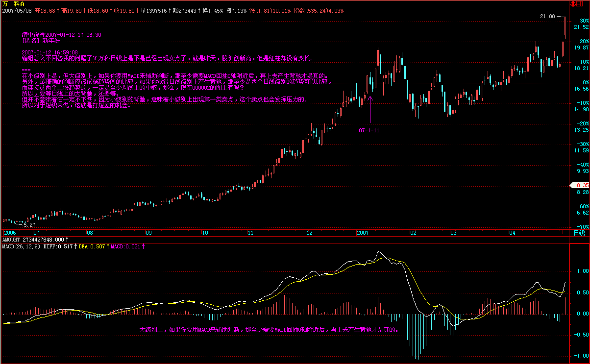The image size is (590, 364).
Task: Click the 5.27 low price label
Action: click(x=30, y=225)
